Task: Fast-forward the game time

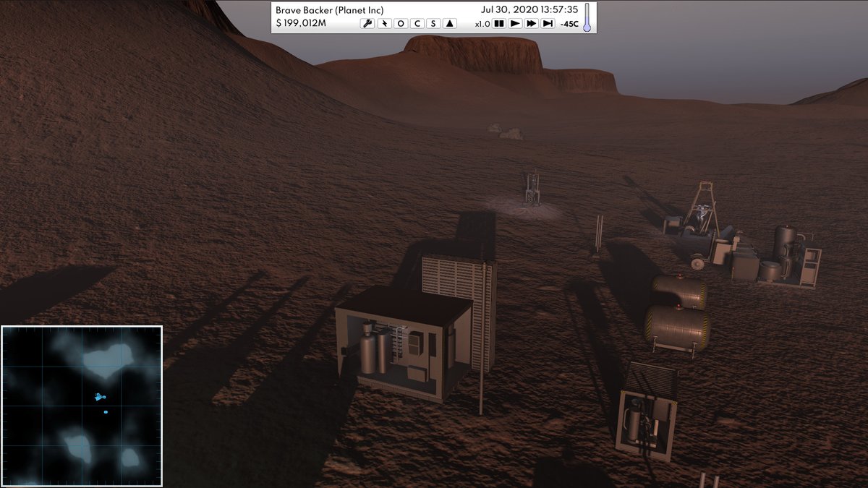Action: coord(533,22)
